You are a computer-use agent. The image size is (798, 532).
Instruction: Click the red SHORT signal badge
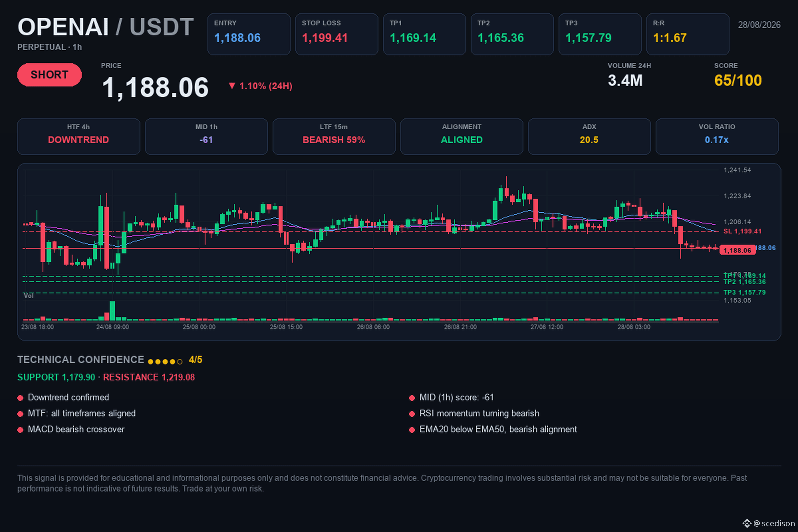coord(50,74)
